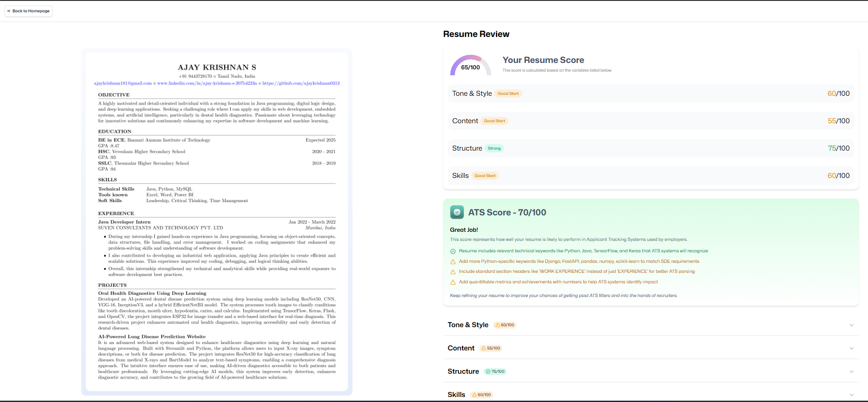The image size is (868, 402).
Task: Expand the Tone & Style accordion chevron
Action: click(x=851, y=325)
